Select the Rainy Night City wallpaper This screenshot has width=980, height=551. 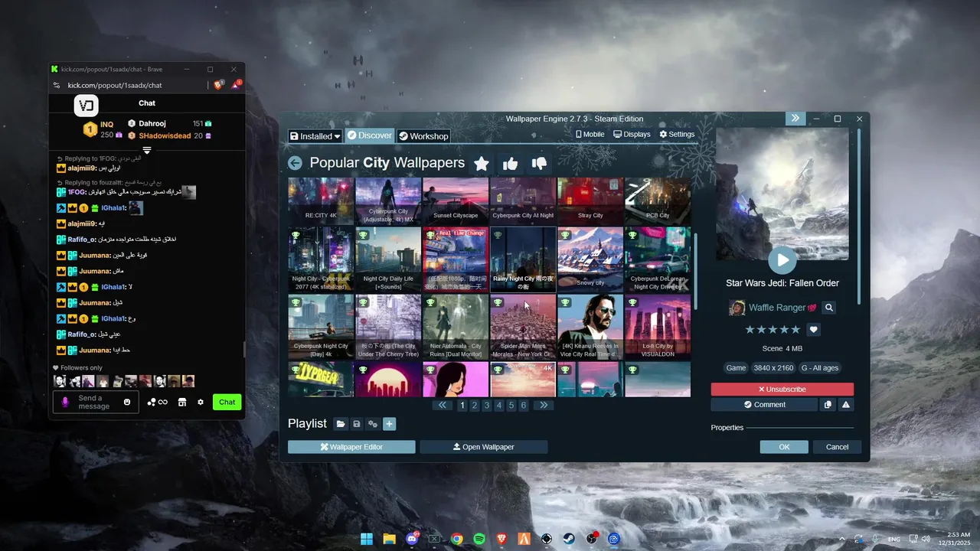[x=523, y=259]
